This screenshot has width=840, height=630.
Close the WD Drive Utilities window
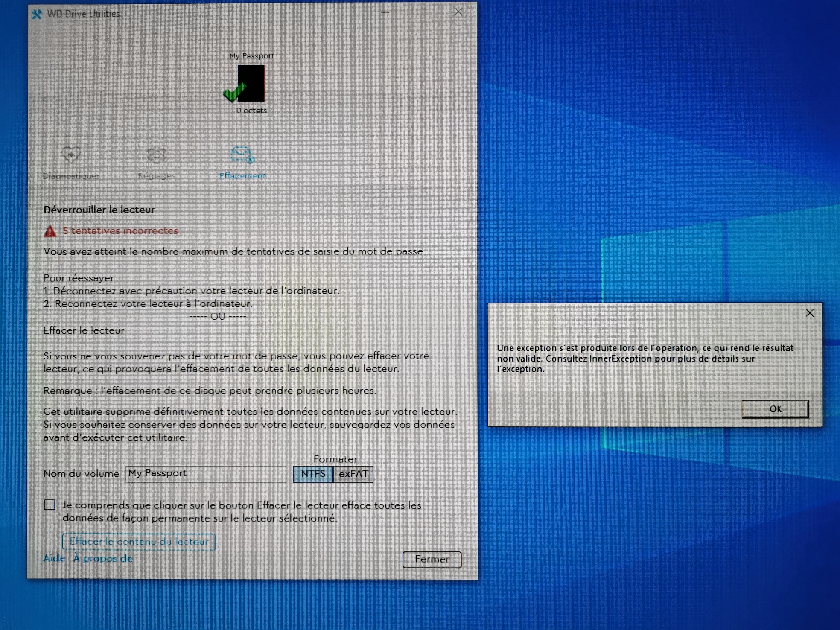coord(458,12)
